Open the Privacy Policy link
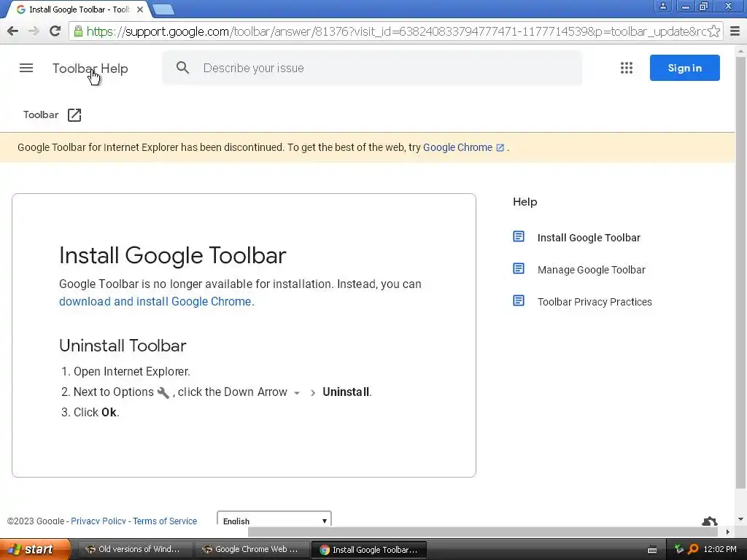Screen dimensions: 747x560 pos(98,521)
